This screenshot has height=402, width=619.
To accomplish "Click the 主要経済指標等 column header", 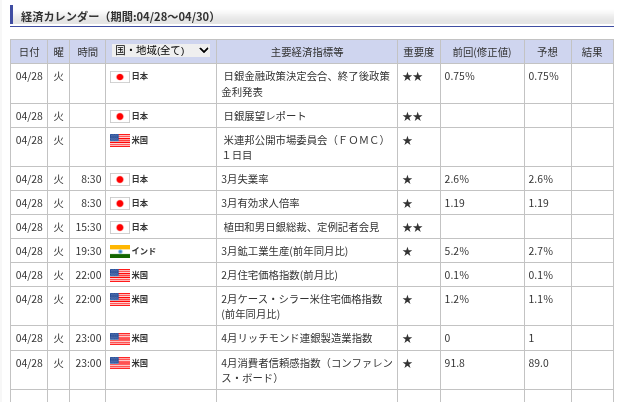I will 307,51.
